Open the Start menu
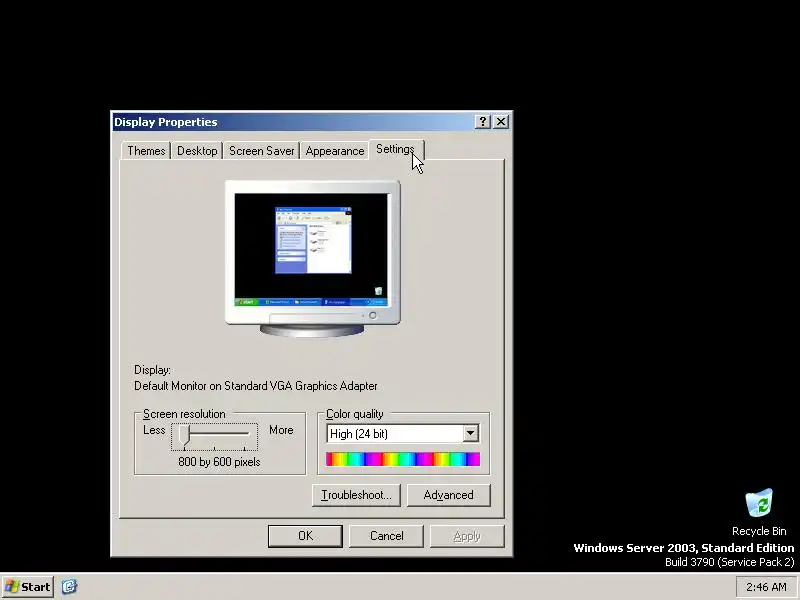Viewport: 800px width, 600px height. [x=28, y=587]
